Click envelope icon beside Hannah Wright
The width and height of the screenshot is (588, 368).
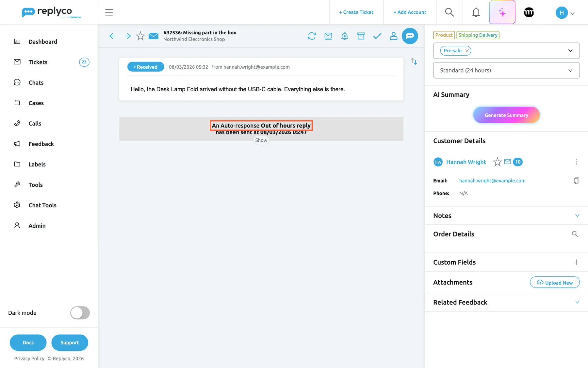coord(507,162)
